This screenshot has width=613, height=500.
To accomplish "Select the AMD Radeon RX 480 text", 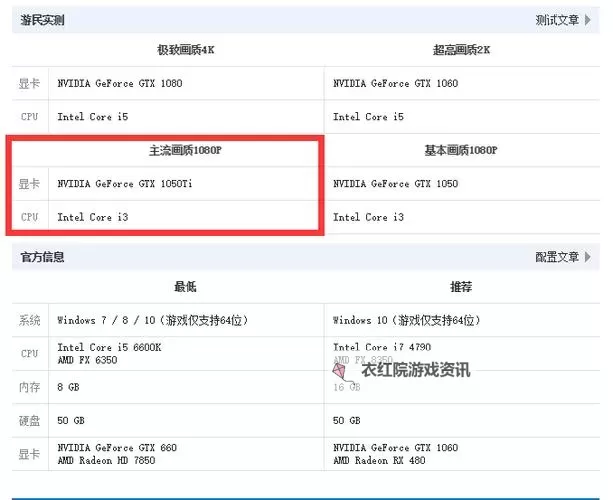I will click(x=379, y=461).
